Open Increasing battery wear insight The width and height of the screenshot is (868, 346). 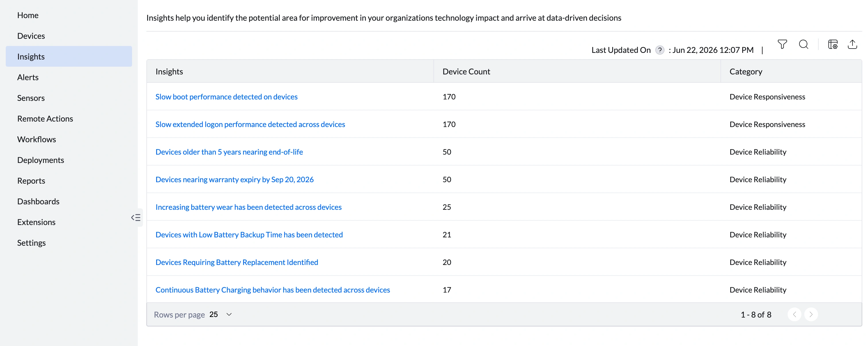(248, 207)
